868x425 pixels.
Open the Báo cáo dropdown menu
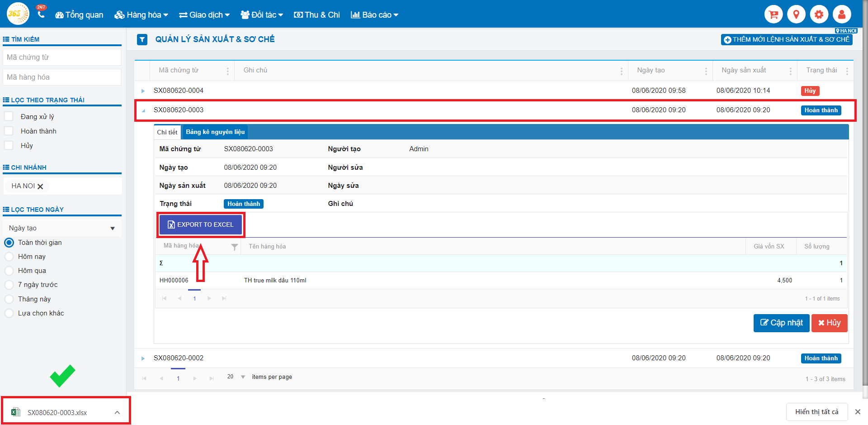point(375,15)
